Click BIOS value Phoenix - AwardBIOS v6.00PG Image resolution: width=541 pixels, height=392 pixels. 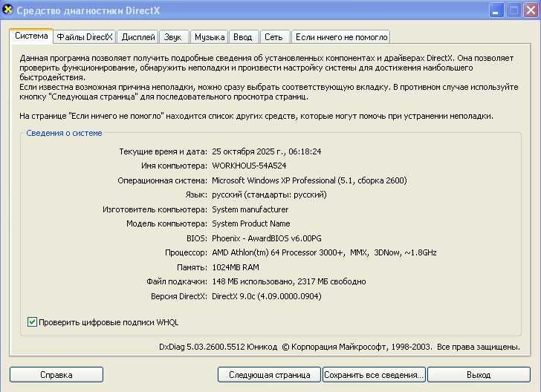tap(266, 238)
